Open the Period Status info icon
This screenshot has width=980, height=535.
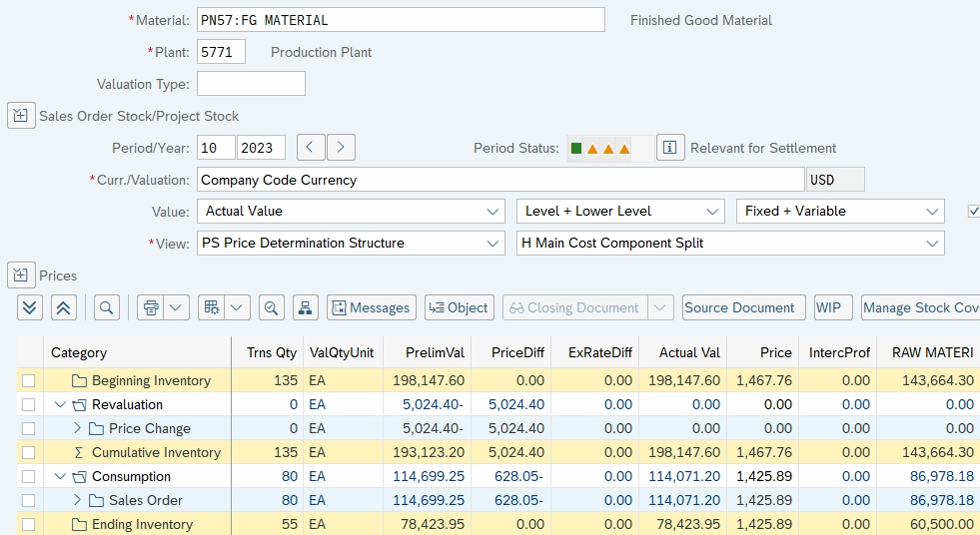670,148
